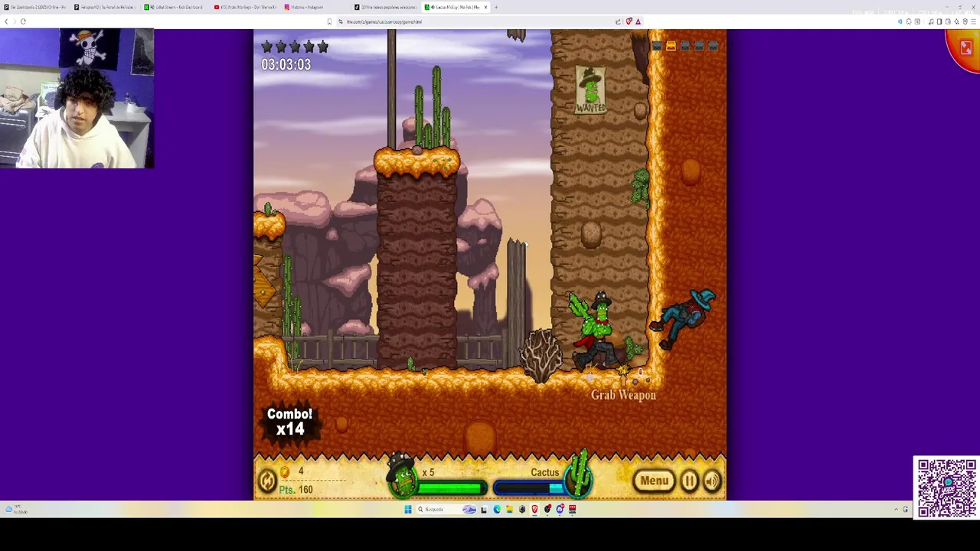The height and width of the screenshot is (551, 980).
Task: Click the bookmark icon beside address bar
Action: point(329,21)
